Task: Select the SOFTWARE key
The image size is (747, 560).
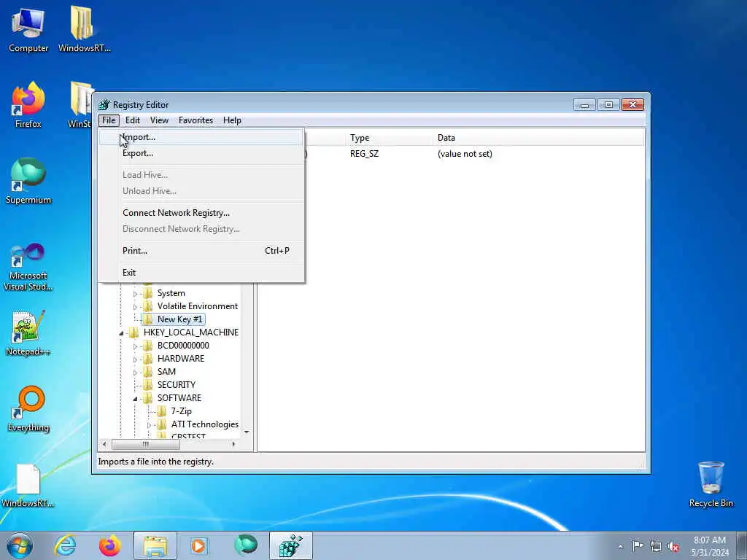Action: click(x=179, y=398)
